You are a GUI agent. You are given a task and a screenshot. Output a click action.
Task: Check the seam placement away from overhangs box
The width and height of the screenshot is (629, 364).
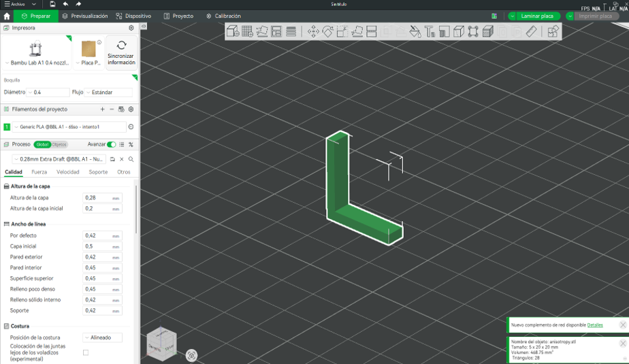pos(86,353)
